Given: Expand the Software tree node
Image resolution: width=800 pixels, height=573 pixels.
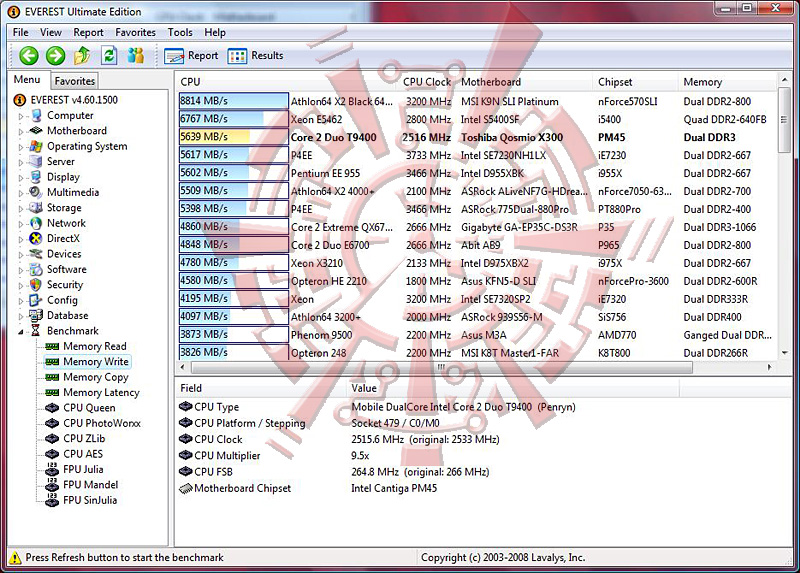Looking at the screenshot, I should [21, 270].
